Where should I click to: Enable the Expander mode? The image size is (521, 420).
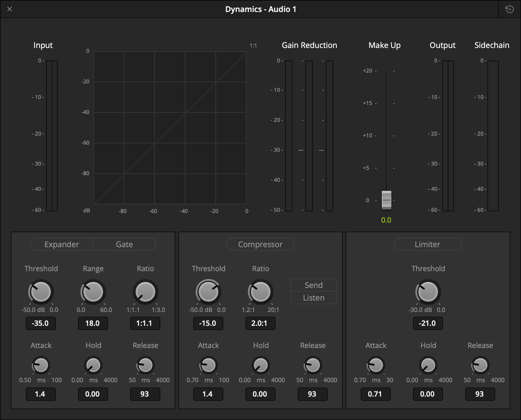[x=62, y=244]
